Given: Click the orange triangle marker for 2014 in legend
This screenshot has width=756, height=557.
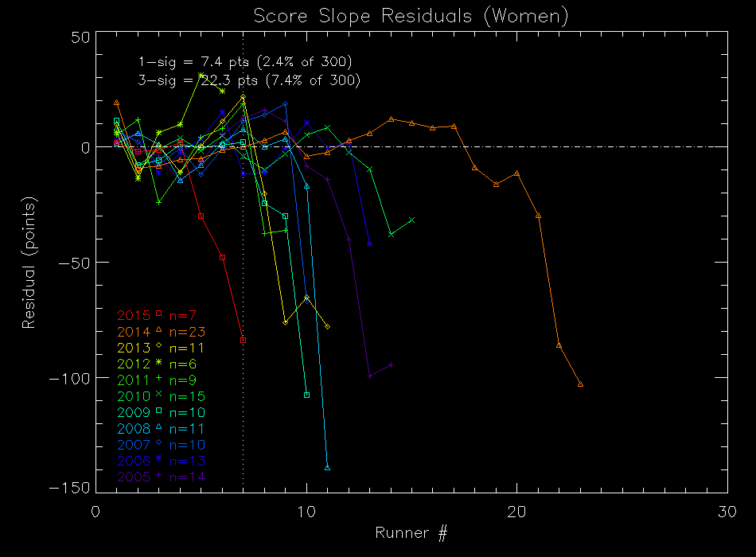Looking at the screenshot, I should 158,330.
